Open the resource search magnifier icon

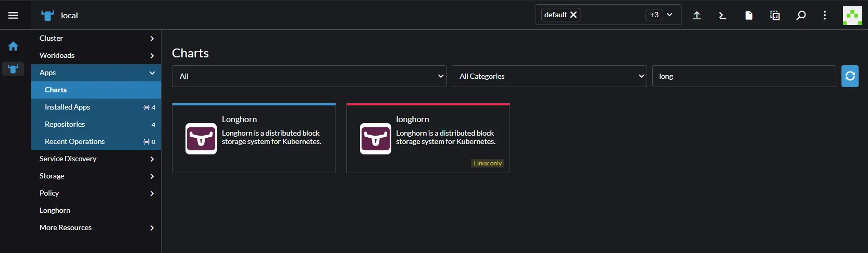pyautogui.click(x=801, y=15)
